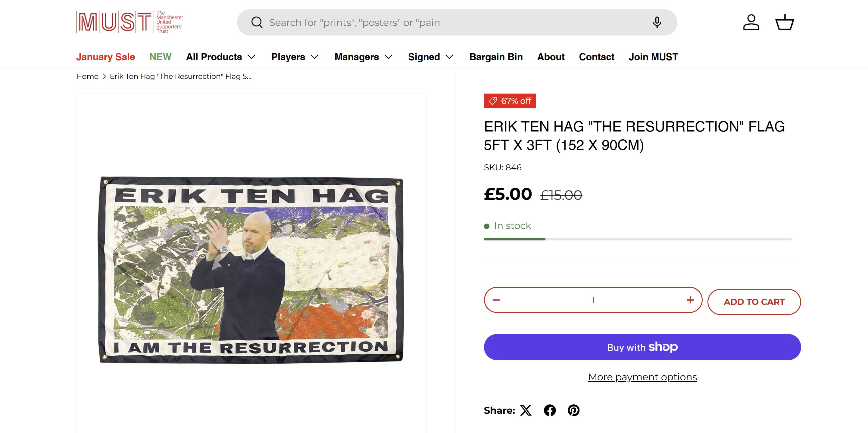The height and width of the screenshot is (433, 868).
Task: Open the January Sale menu item
Action: click(105, 57)
